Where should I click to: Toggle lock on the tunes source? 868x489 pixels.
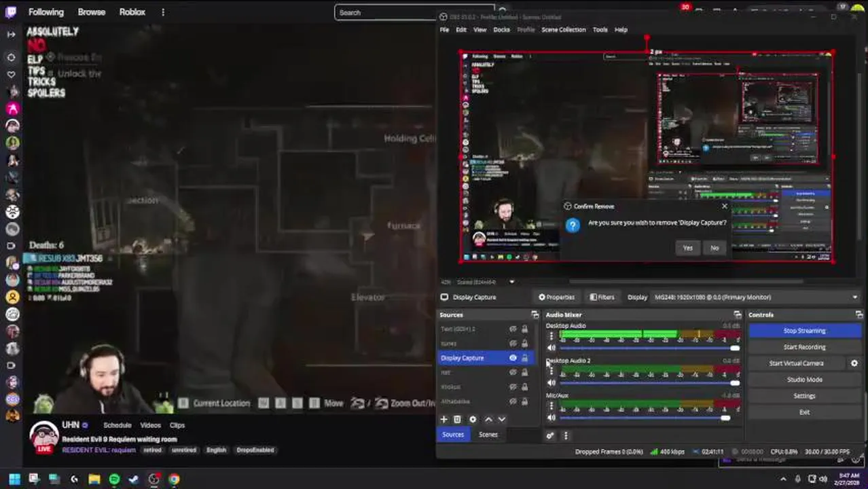[524, 344]
